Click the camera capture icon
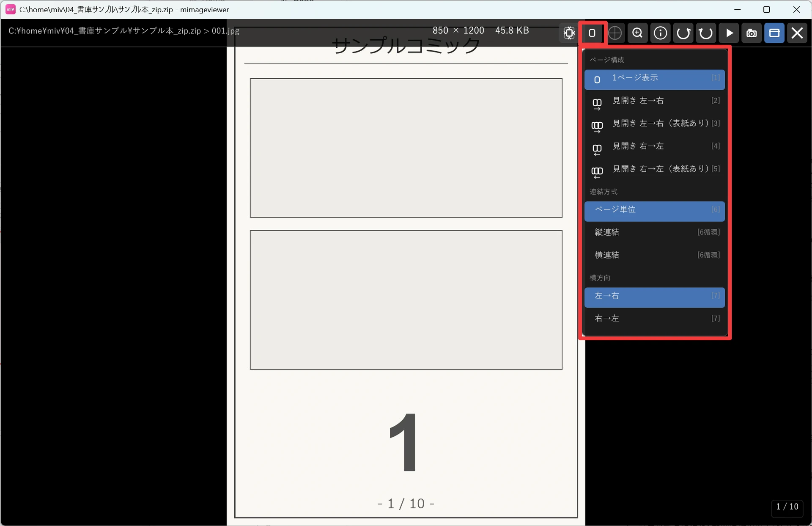This screenshot has height=526, width=812. pos(752,33)
